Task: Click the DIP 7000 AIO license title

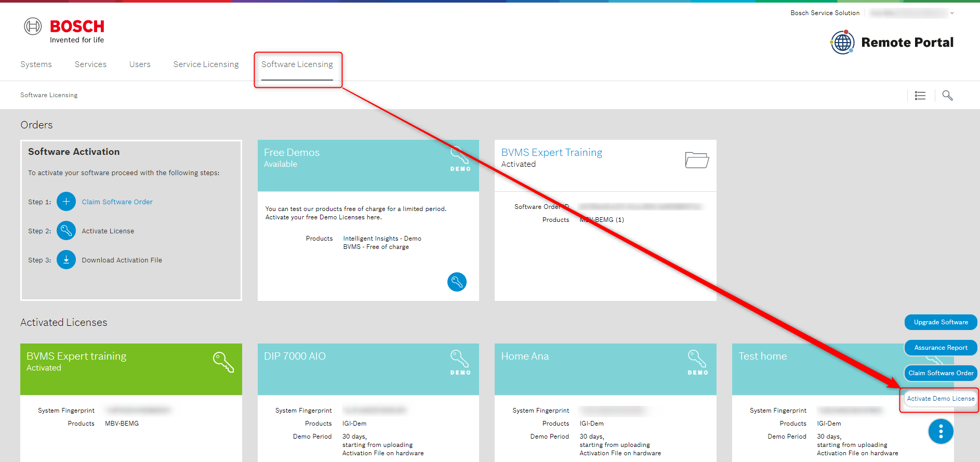Action: point(295,356)
